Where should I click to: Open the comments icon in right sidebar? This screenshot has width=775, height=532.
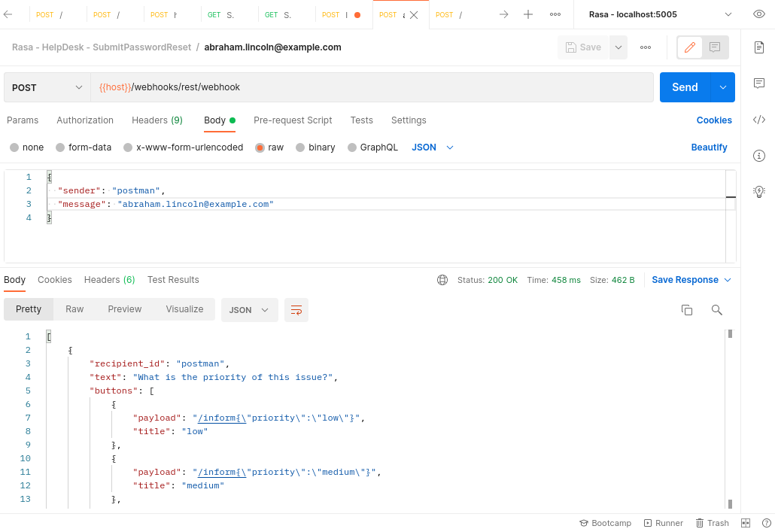(x=758, y=84)
